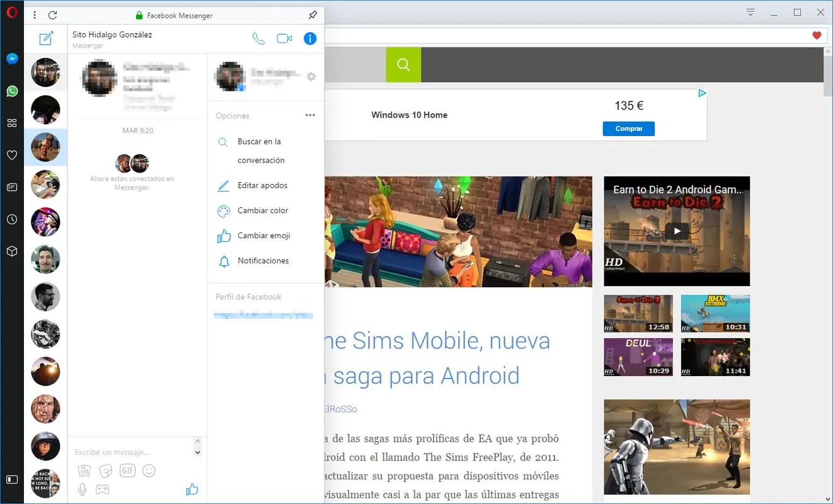Viewport: 833px width, 504px height.
Task: Start a voice call with Sito Hidalgo
Action: tap(258, 39)
